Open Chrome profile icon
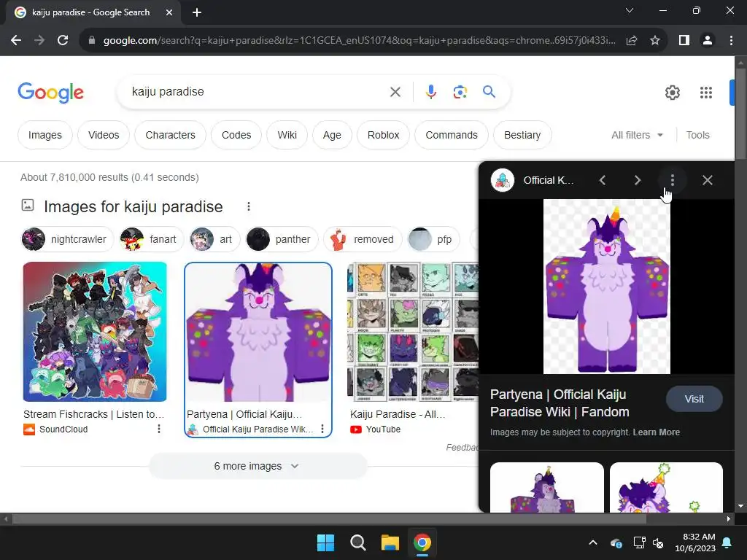 [x=708, y=41]
